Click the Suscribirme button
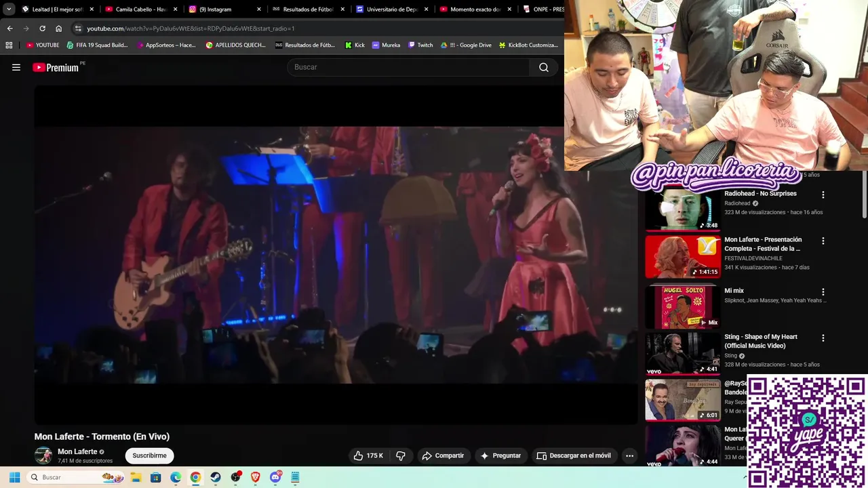Image resolution: width=868 pixels, height=488 pixels. point(149,455)
